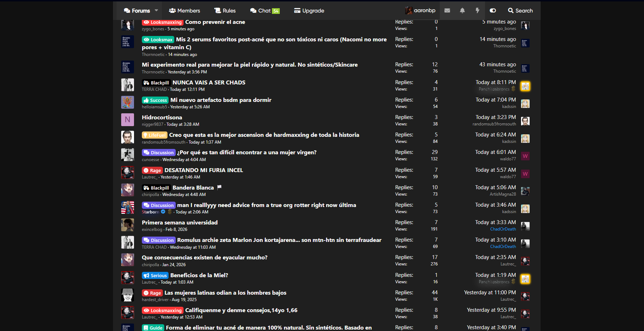
Task: Click Serious tag on Beneficios de la Miel
Action: [x=155, y=275]
